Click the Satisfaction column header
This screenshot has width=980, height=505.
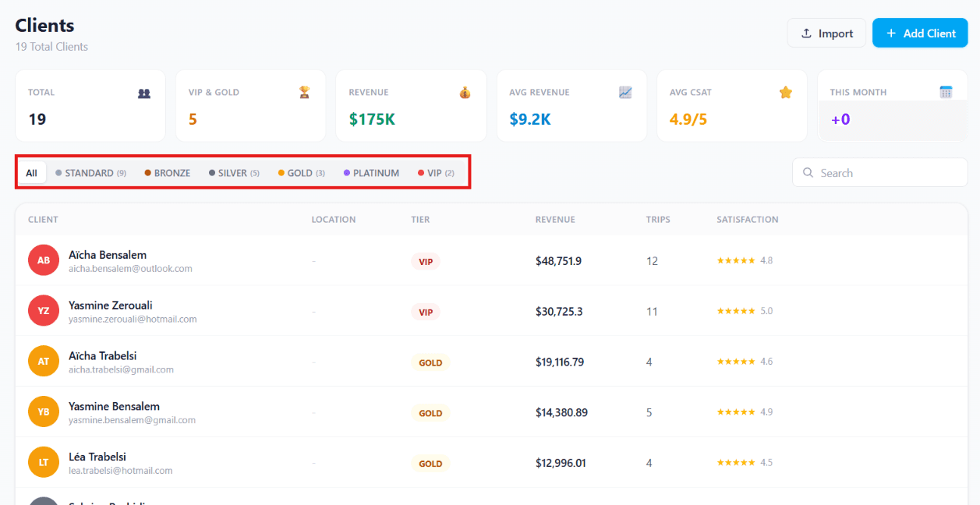click(748, 220)
